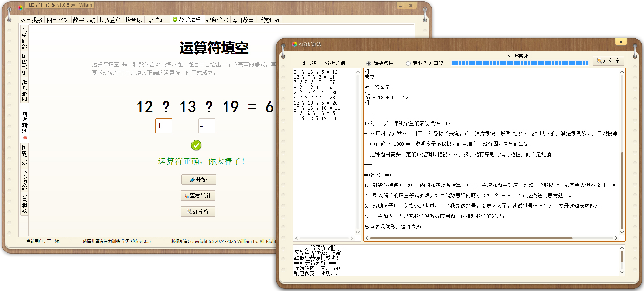Click AI分析 button in main window

click(198, 212)
